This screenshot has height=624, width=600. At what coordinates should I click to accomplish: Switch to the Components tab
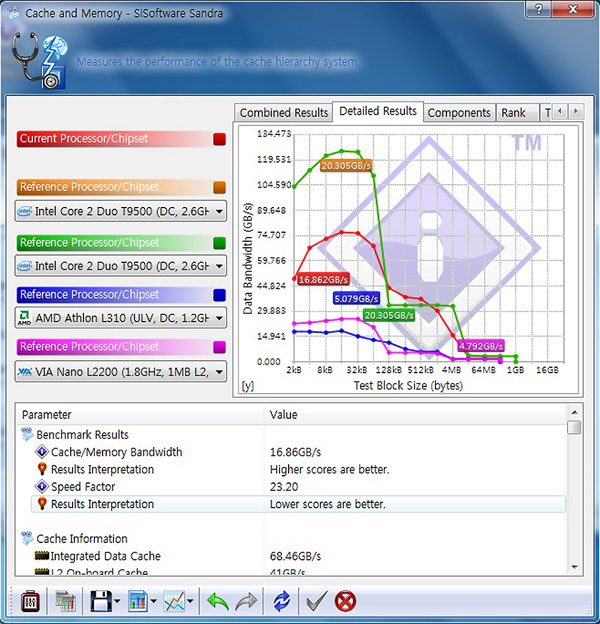point(459,113)
